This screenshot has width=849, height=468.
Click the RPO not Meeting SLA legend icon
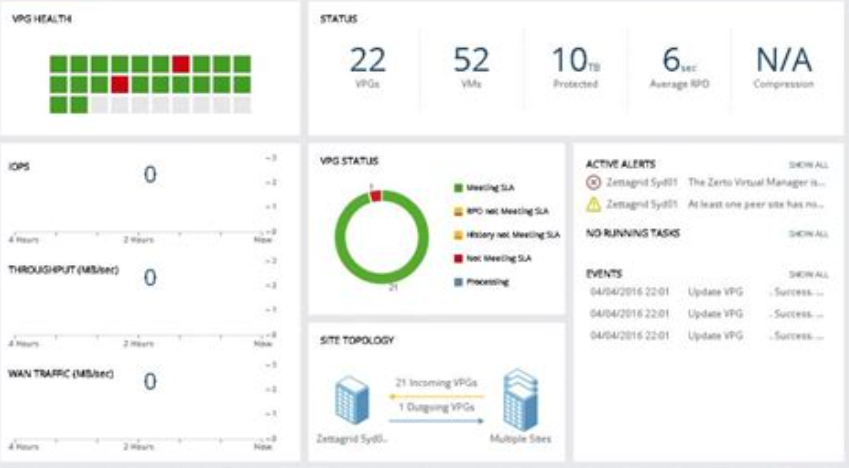pos(458,211)
